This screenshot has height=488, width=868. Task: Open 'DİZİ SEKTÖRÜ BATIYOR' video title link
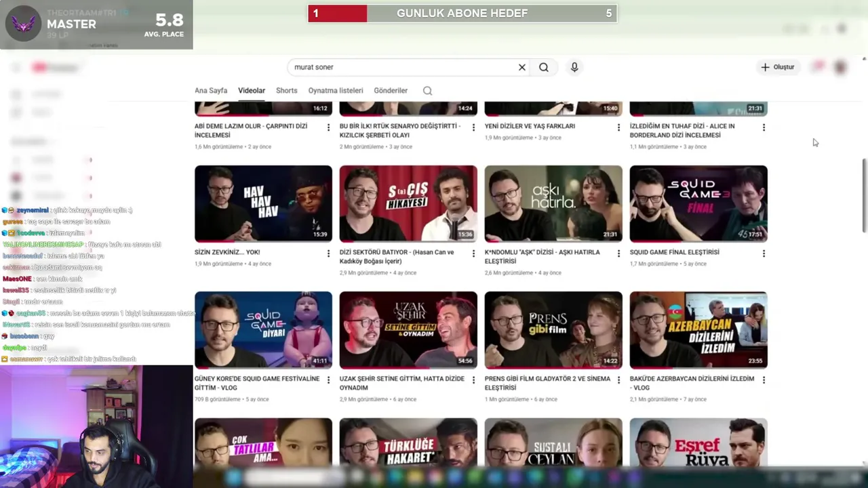point(397,257)
